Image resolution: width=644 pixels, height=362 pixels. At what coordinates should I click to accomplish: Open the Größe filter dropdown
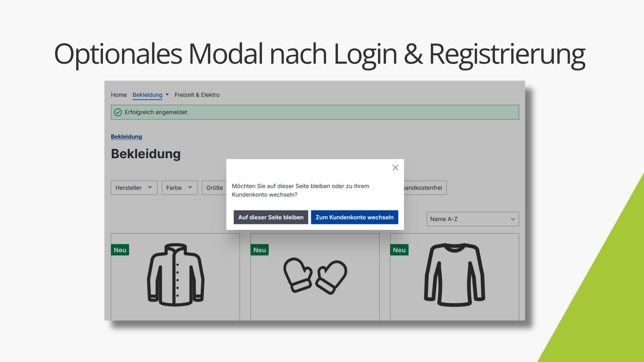(214, 188)
